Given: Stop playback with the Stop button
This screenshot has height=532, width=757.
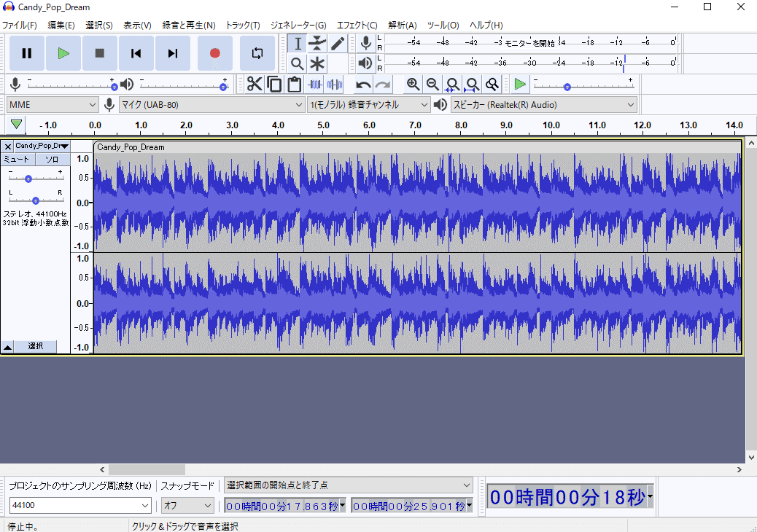Looking at the screenshot, I should [x=99, y=53].
